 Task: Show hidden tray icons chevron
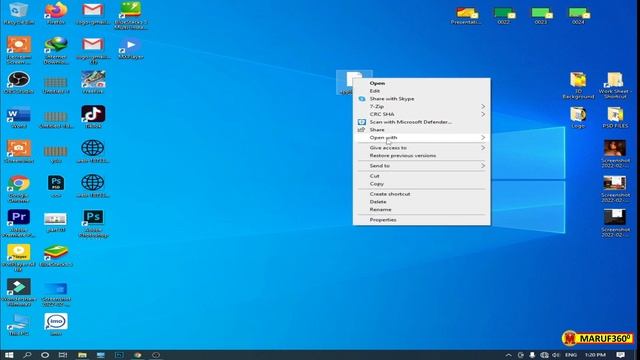point(508,355)
